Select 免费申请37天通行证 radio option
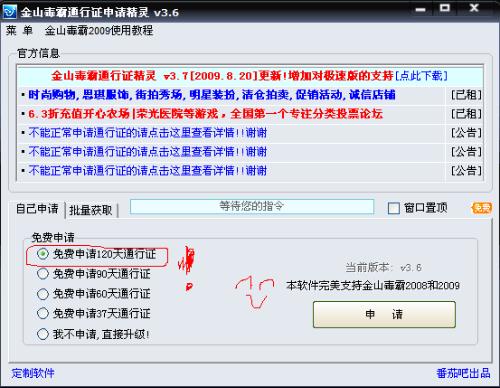Viewport: 500px width, 388px height. pyautogui.click(x=43, y=313)
